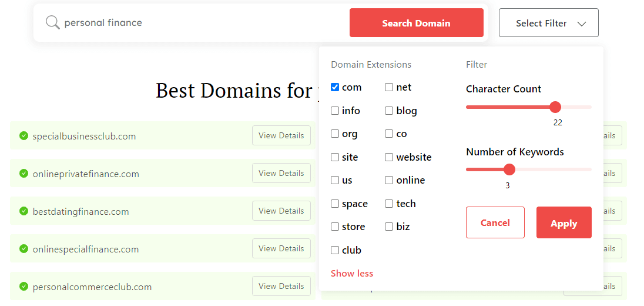The image size is (644, 306).
Task: Click the Character Count slider handle
Action: pyautogui.click(x=555, y=107)
